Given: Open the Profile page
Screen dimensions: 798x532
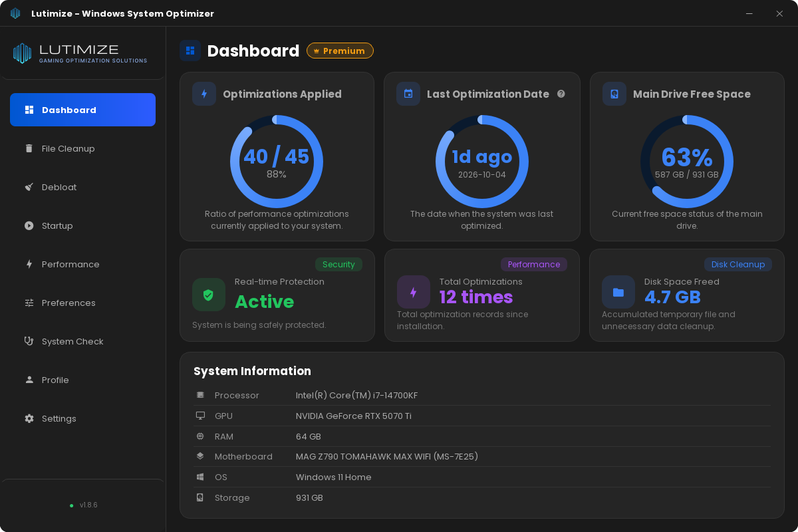Looking at the screenshot, I should point(82,380).
